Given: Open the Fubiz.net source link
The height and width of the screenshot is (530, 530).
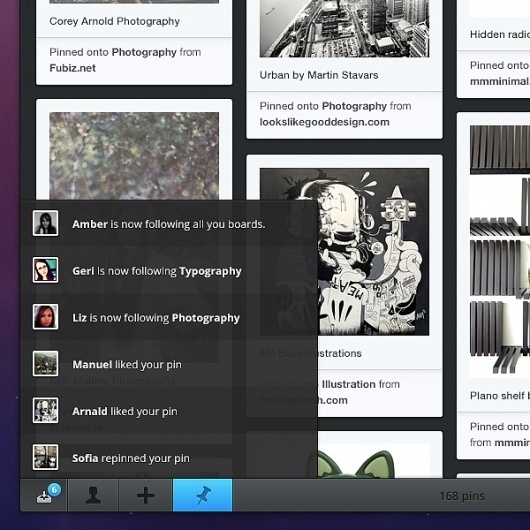Looking at the screenshot, I should tap(73, 68).
